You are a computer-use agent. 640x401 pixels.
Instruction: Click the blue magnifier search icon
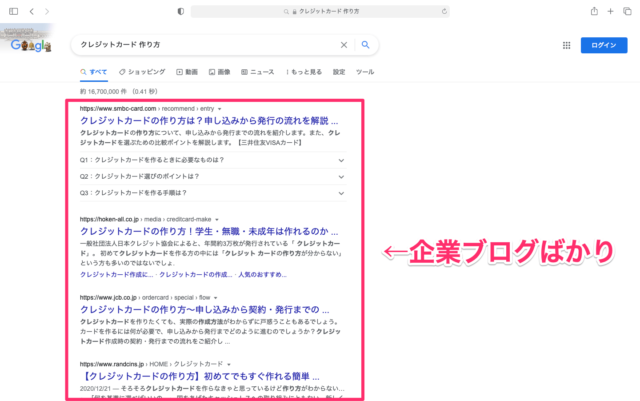[365, 45]
